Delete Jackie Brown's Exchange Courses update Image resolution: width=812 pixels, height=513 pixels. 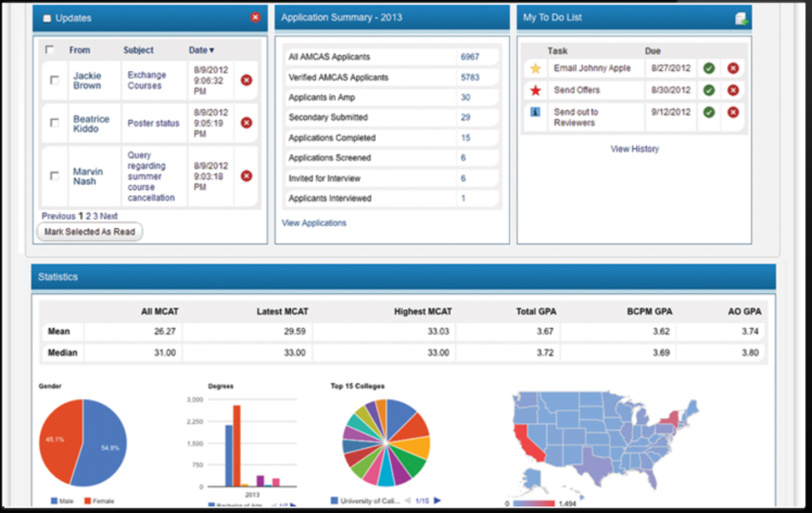pos(245,80)
